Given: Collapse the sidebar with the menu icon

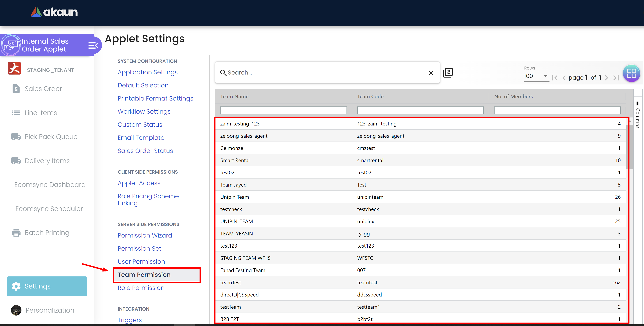Looking at the screenshot, I should pos(93,46).
